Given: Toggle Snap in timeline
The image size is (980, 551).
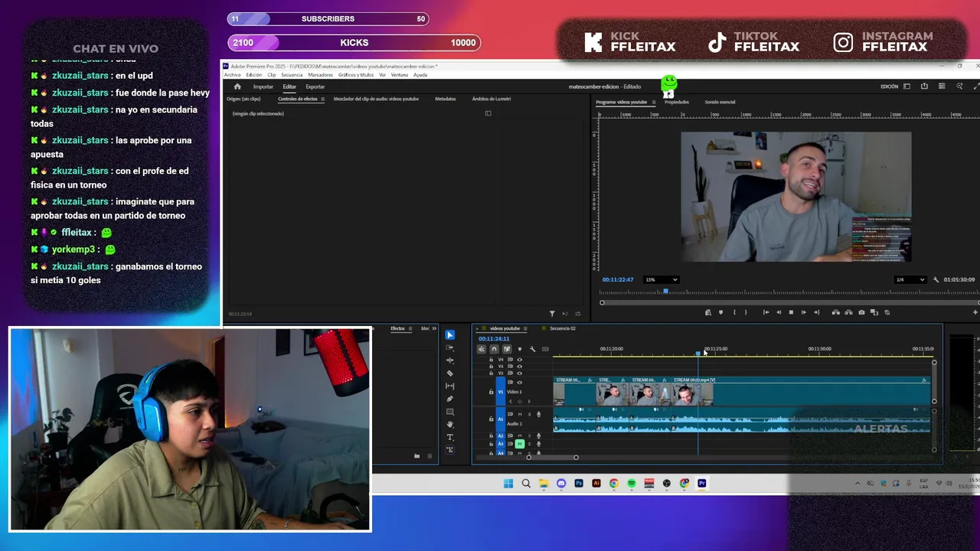Looking at the screenshot, I should pos(494,349).
